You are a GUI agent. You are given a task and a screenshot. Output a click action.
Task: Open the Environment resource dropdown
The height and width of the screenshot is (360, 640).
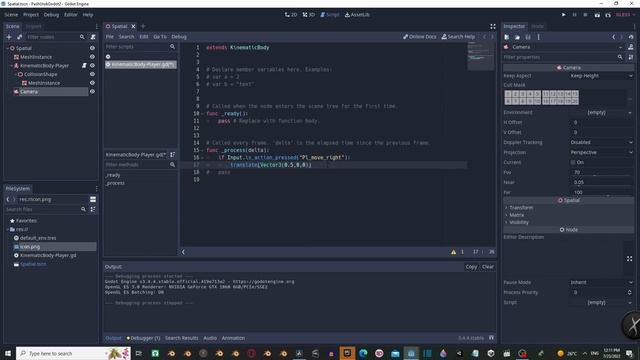point(601,112)
